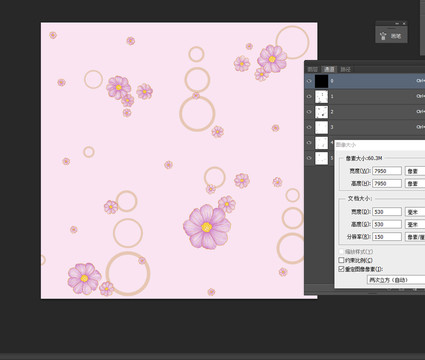The image size is (425, 360).
Task: Click the document width field showing 530
Action: (387, 212)
